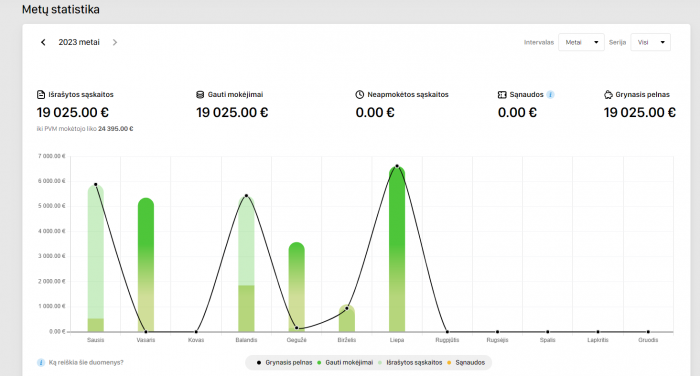Select the Vasaris bar in chart

coord(146,265)
